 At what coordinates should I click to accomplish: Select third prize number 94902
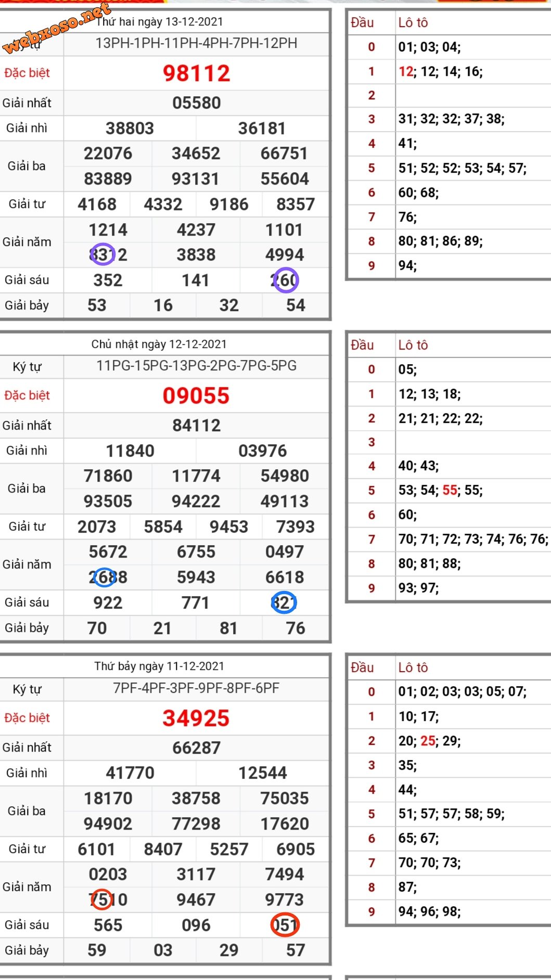(x=108, y=824)
